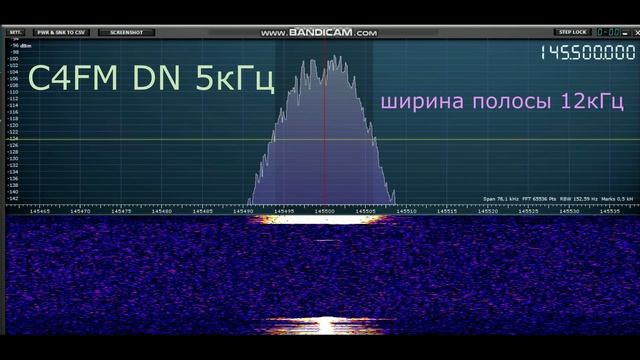
Task: Click the 145510 label on frequency axis
Action: 406,211
